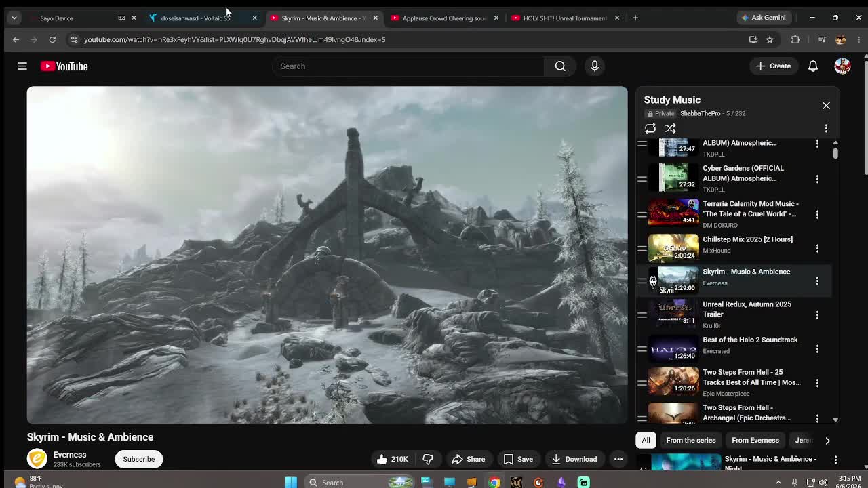Select the 'From the series' chip

(691, 441)
